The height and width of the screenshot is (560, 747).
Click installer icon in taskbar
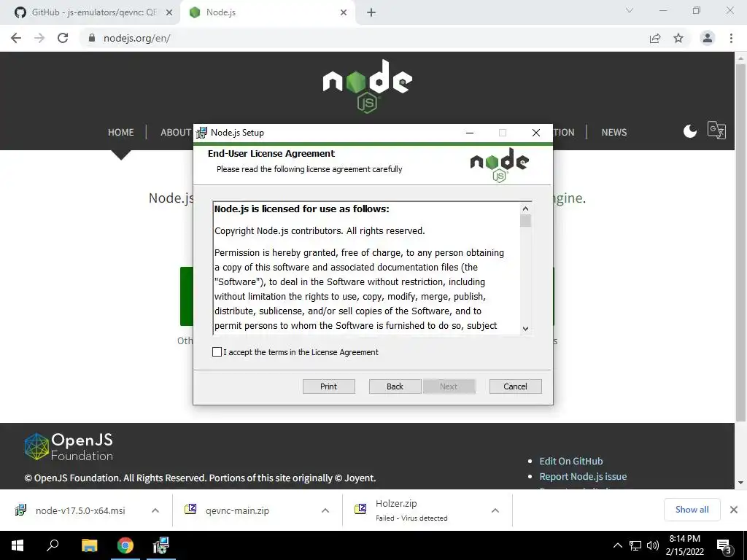(x=161, y=545)
